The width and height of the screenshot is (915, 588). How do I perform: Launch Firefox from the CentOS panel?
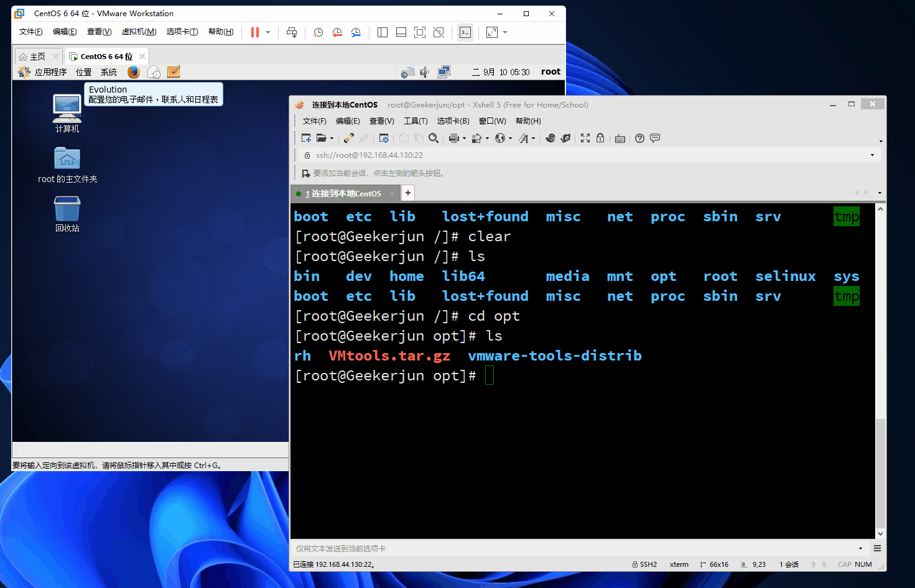point(134,72)
